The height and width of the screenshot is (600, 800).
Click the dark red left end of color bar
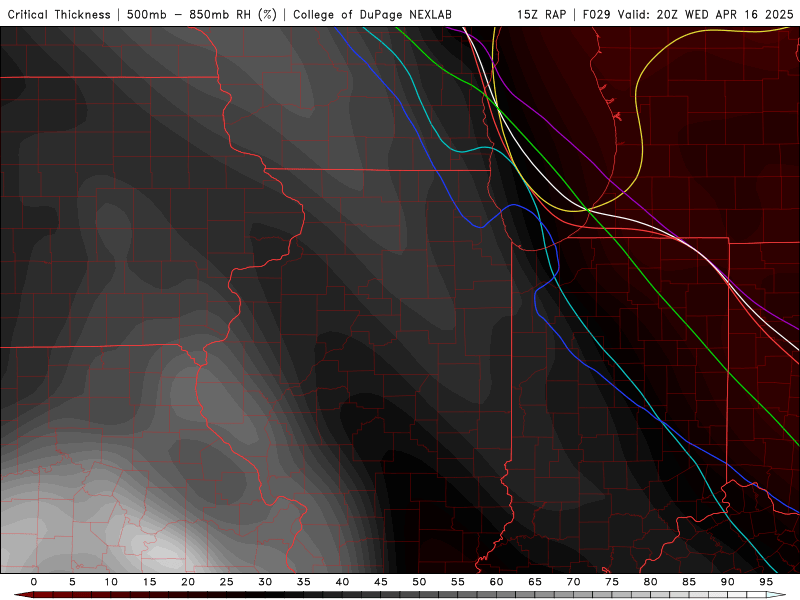(x=23, y=595)
